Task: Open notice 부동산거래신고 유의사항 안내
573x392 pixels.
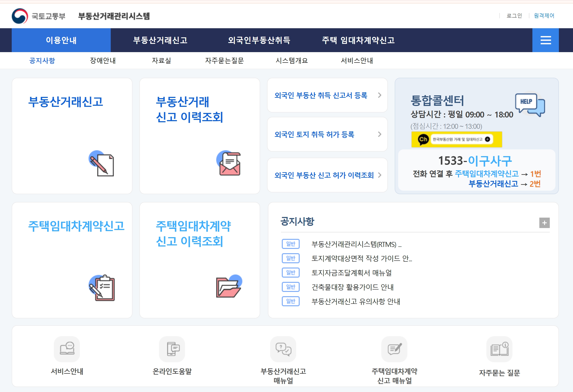Action: coord(356,301)
